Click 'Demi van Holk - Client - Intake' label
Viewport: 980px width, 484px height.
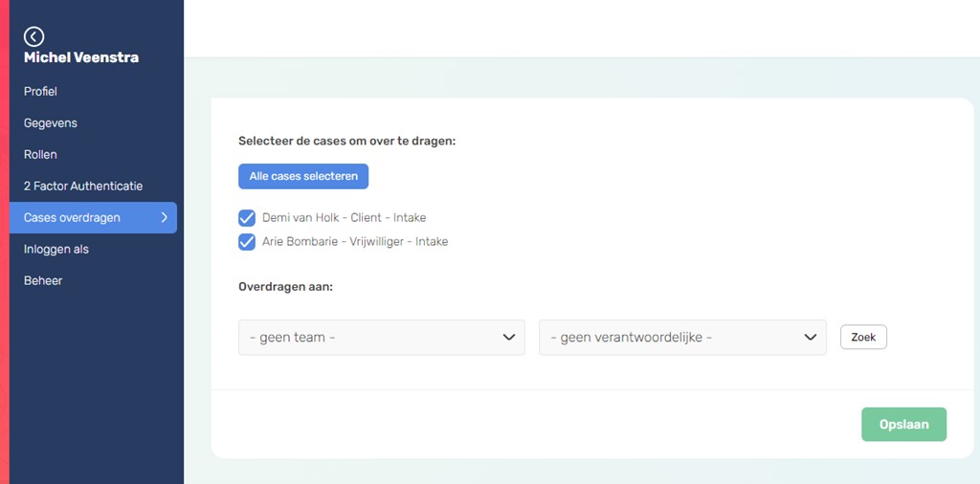(345, 218)
